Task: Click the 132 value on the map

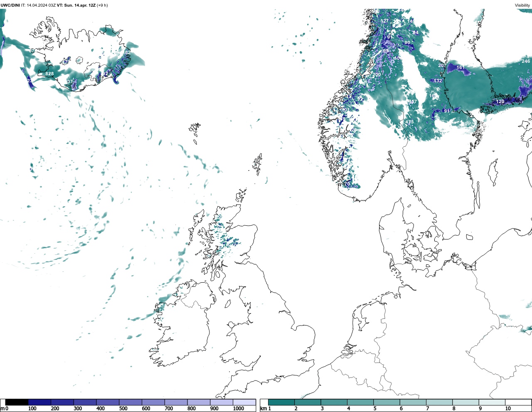Action: [x=438, y=81]
